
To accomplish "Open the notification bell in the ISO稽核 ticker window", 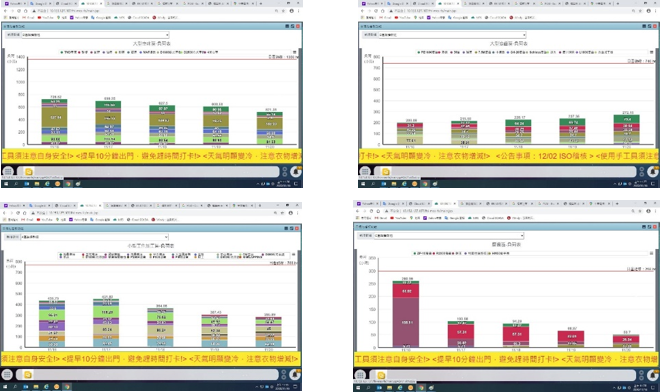I will tap(653, 171).
